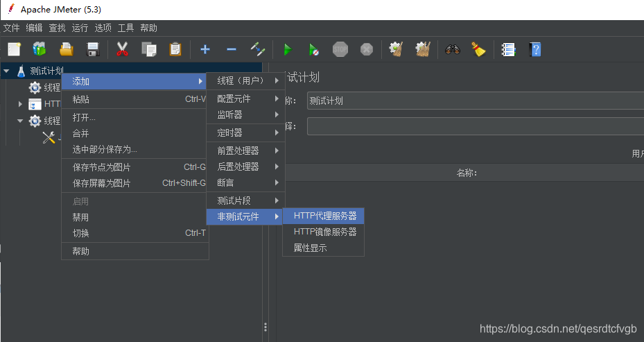Click the Toggle enable/disable icon
Screen dimensions: 644x342
pyautogui.click(x=258, y=49)
